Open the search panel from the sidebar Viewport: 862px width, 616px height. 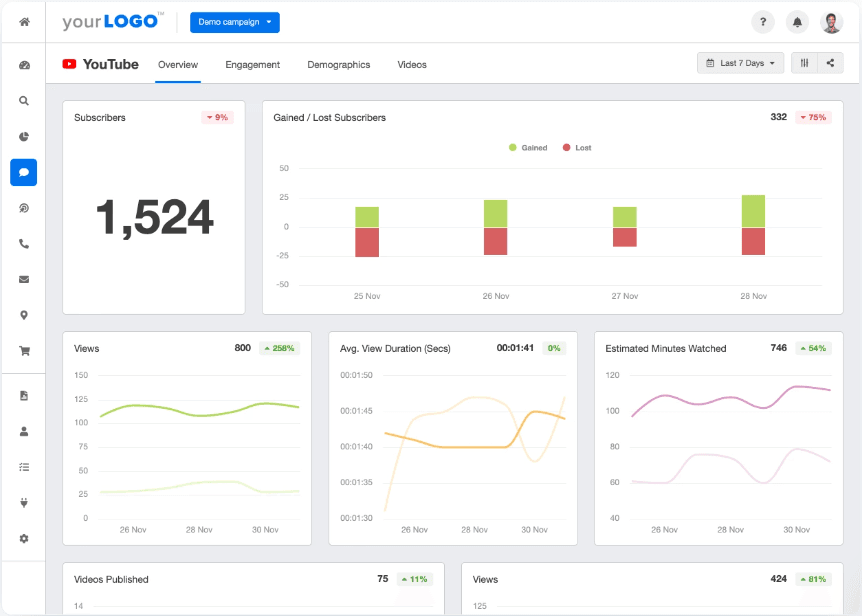click(23, 100)
